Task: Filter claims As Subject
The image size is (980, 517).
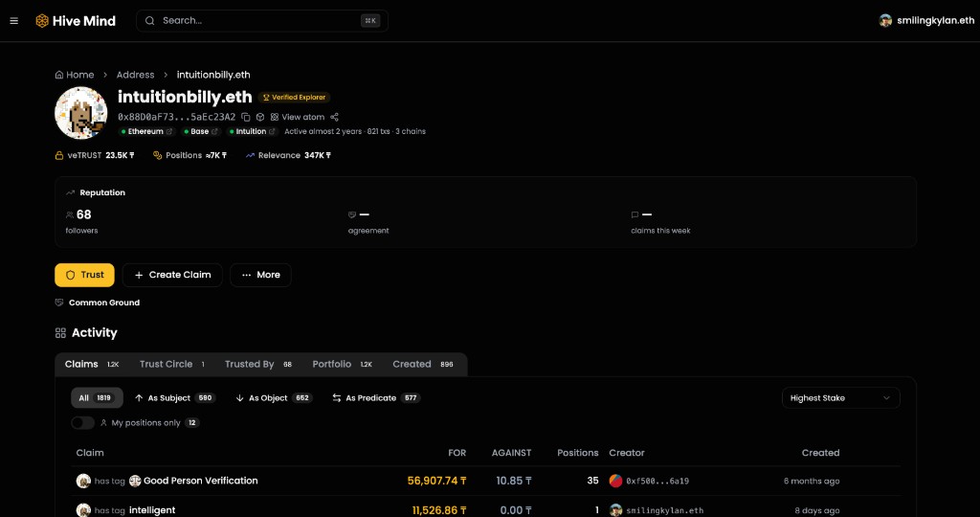Action: pos(174,398)
